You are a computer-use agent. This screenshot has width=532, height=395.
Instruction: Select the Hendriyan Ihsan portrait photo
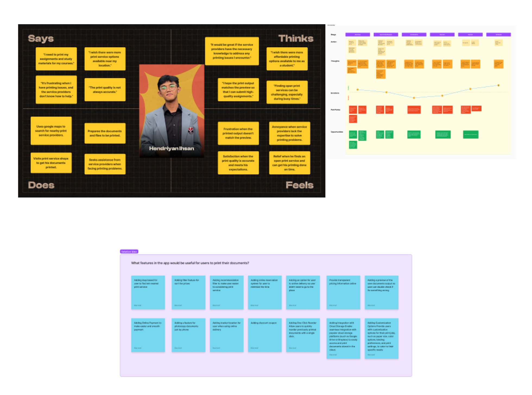[x=172, y=111]
